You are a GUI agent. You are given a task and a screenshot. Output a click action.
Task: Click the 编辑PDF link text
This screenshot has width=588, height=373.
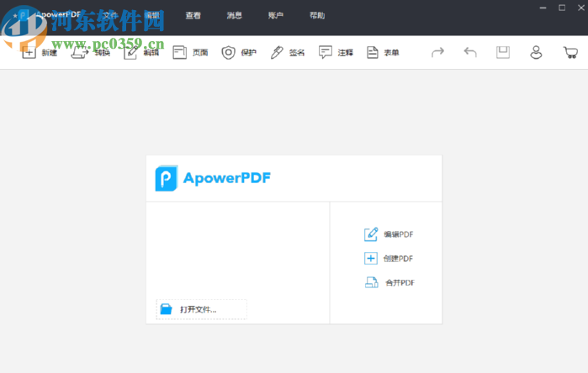(398, 235)
